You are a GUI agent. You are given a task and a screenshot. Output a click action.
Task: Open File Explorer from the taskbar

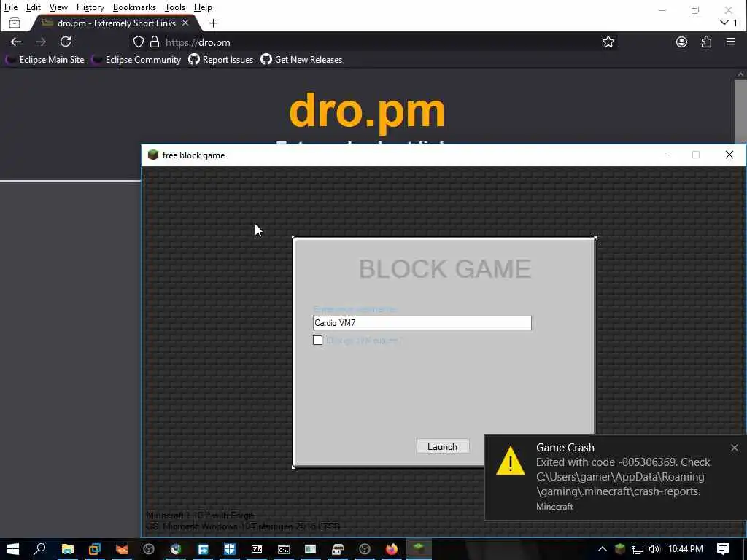coord(68,549)
